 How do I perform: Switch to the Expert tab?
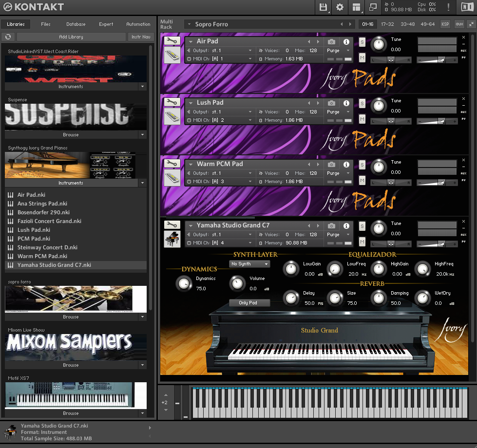click(x=106, y=24)
